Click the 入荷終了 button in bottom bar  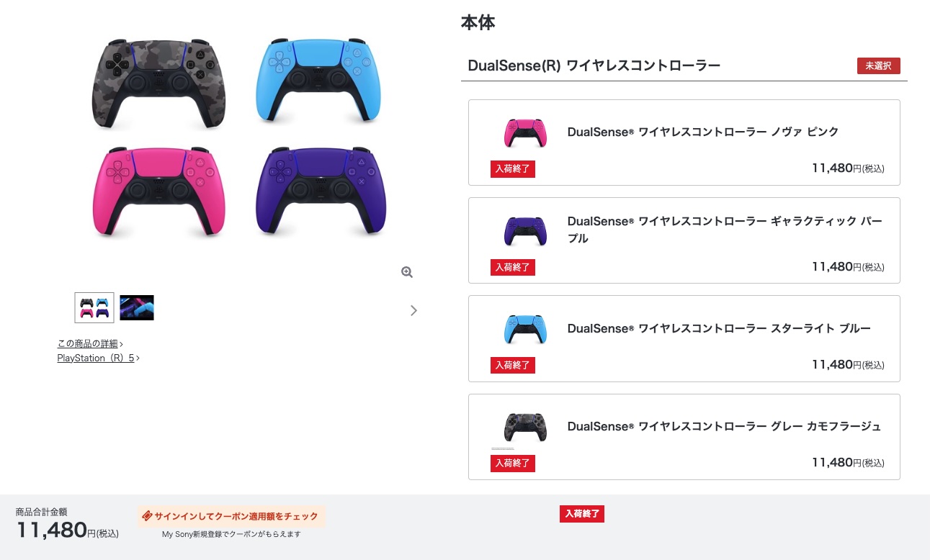tap(582, 514)
